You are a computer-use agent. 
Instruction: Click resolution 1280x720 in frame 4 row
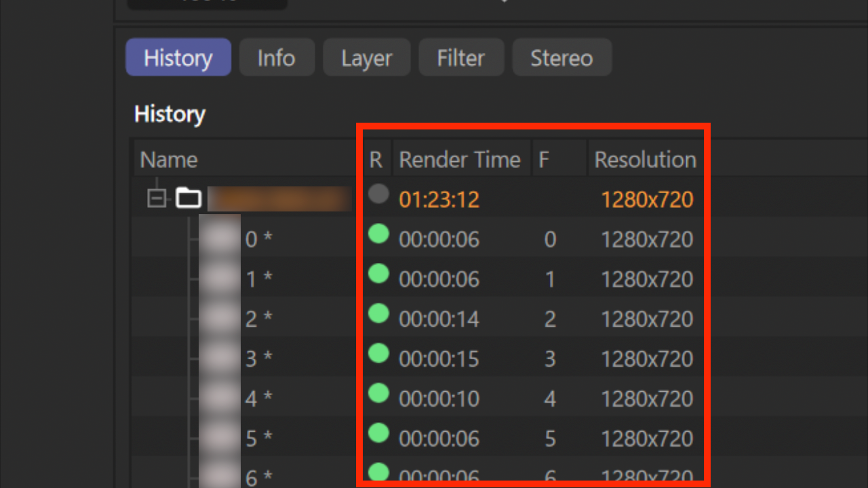[647, 399]
